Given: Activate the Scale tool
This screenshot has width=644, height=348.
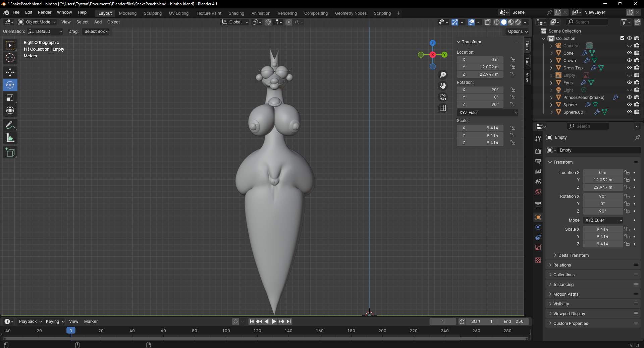Looking at the screenshot, I should [x=10, y=98].
